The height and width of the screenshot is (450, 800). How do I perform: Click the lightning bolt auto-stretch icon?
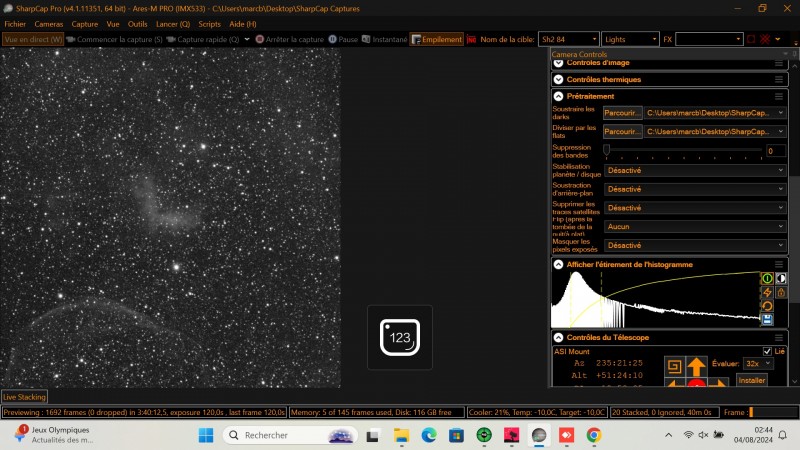pos(767,292)
